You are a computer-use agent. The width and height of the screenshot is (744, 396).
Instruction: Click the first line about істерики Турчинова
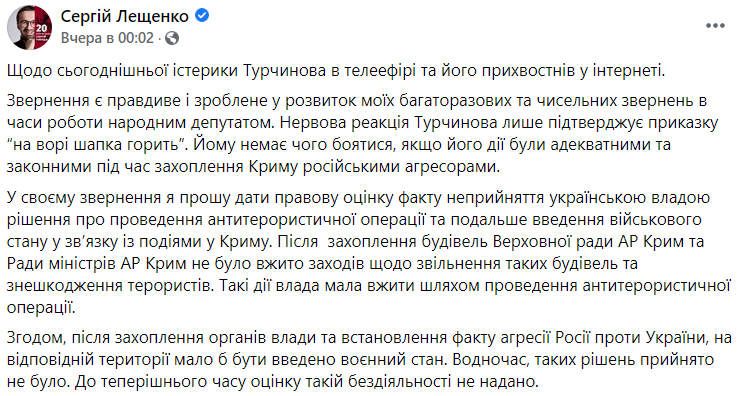[336, 71]
